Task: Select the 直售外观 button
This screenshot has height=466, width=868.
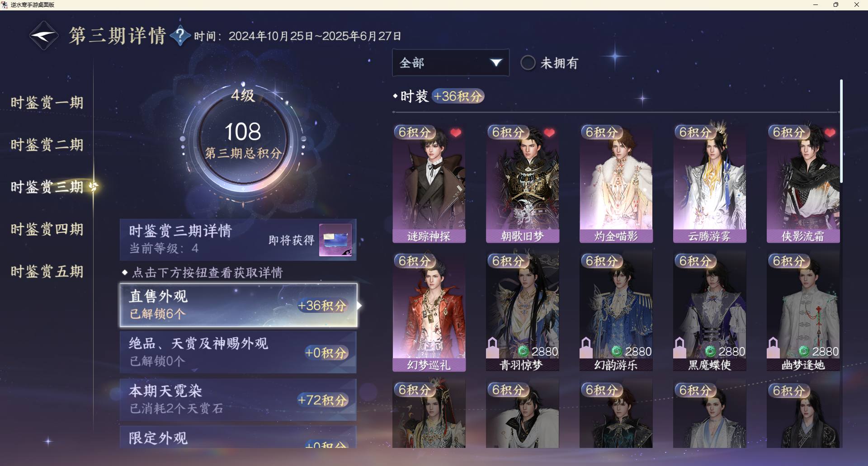Action: coord(238,305)
